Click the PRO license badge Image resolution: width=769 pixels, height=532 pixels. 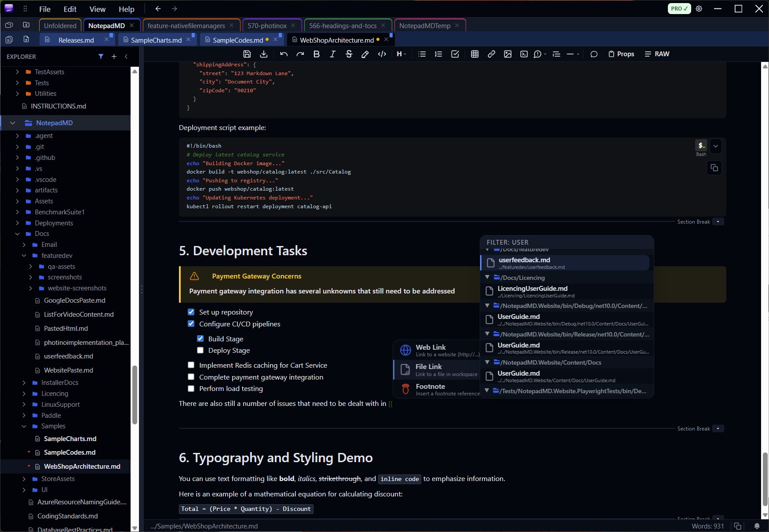pos(679,9)
